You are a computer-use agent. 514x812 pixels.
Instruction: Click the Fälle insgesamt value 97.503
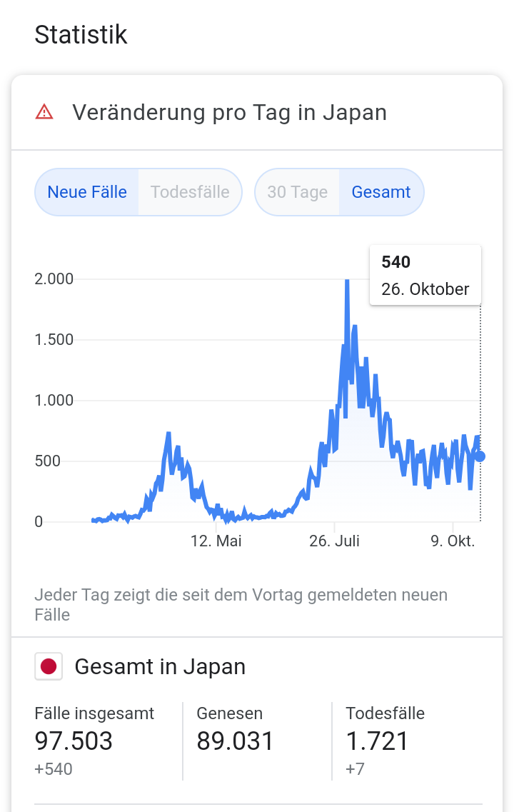pos(74,741)
